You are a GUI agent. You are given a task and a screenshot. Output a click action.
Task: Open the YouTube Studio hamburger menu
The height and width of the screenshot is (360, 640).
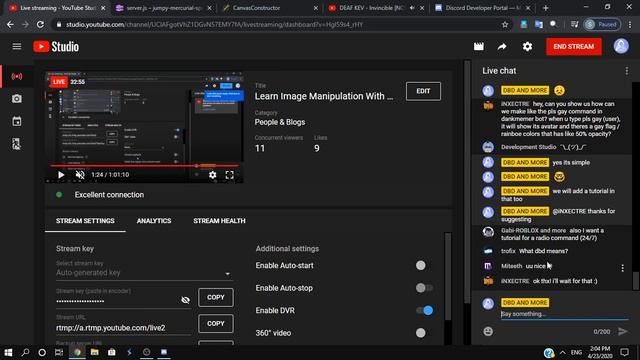click(17, 47)
